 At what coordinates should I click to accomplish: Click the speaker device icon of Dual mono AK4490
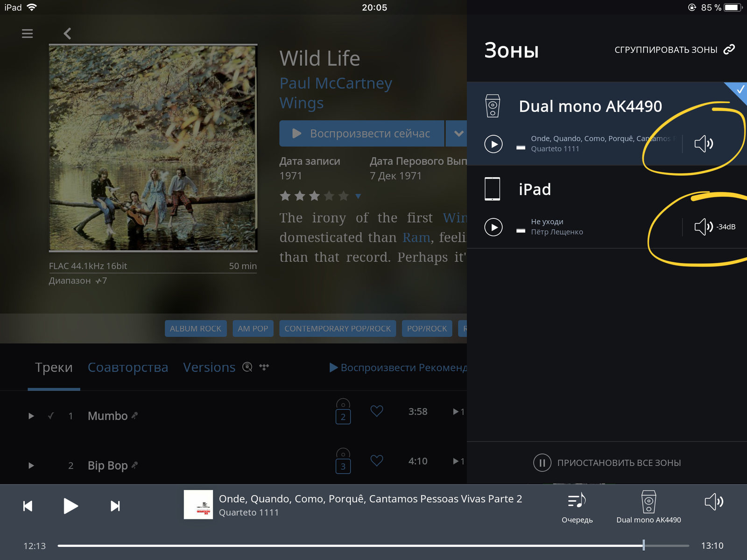(493, 106)
